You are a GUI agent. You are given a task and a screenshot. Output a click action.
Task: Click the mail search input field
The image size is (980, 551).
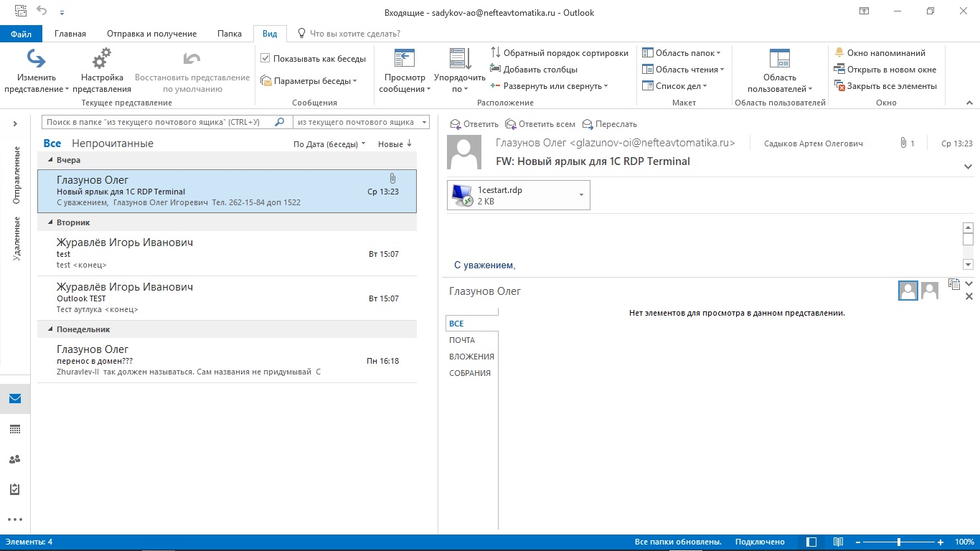click(158, 123)
